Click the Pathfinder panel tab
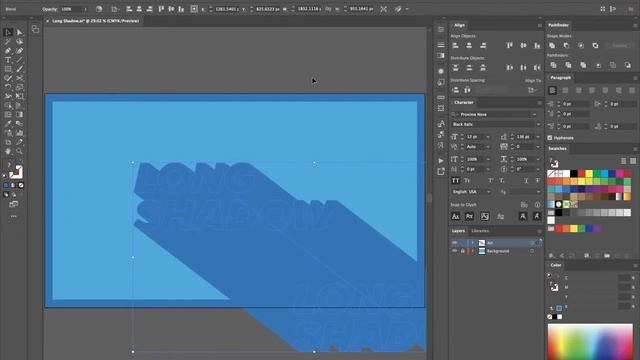640x360 pixels. pyautogui.click(x=558, y=25)
